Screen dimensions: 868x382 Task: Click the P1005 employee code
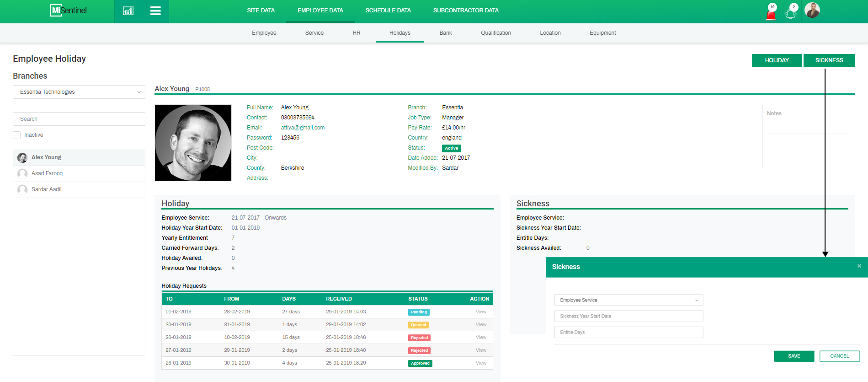point(202,89)
